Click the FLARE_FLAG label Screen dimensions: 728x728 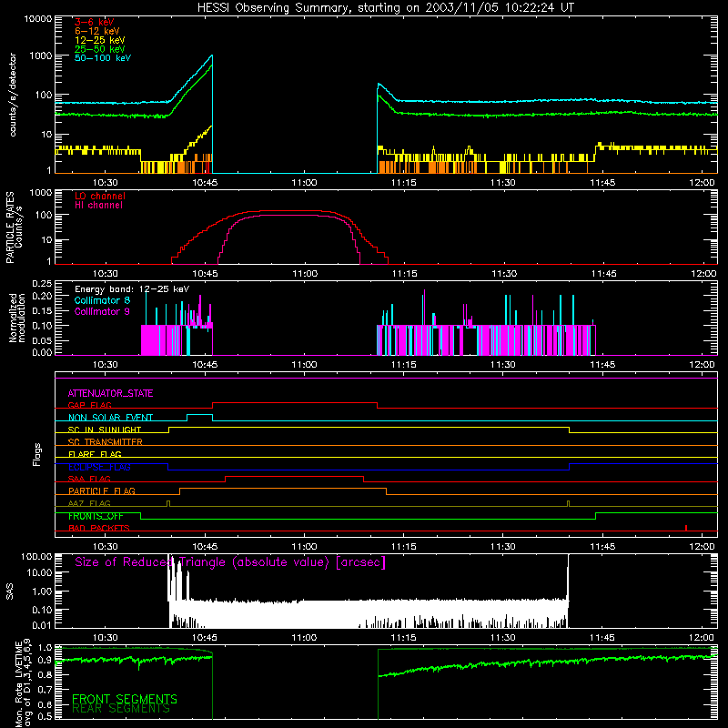tap(95, 454)
